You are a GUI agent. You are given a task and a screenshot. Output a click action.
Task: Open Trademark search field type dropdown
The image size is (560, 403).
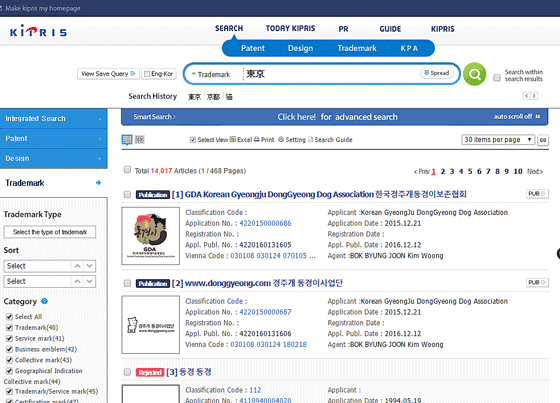tap(211, 74)
